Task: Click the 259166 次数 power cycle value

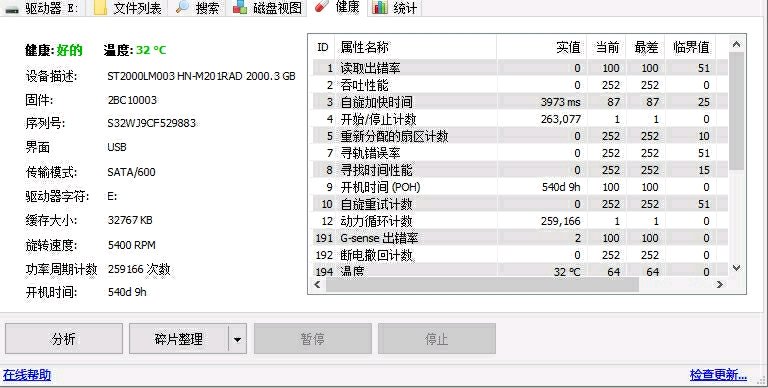Action: click(x=139, y=269)
